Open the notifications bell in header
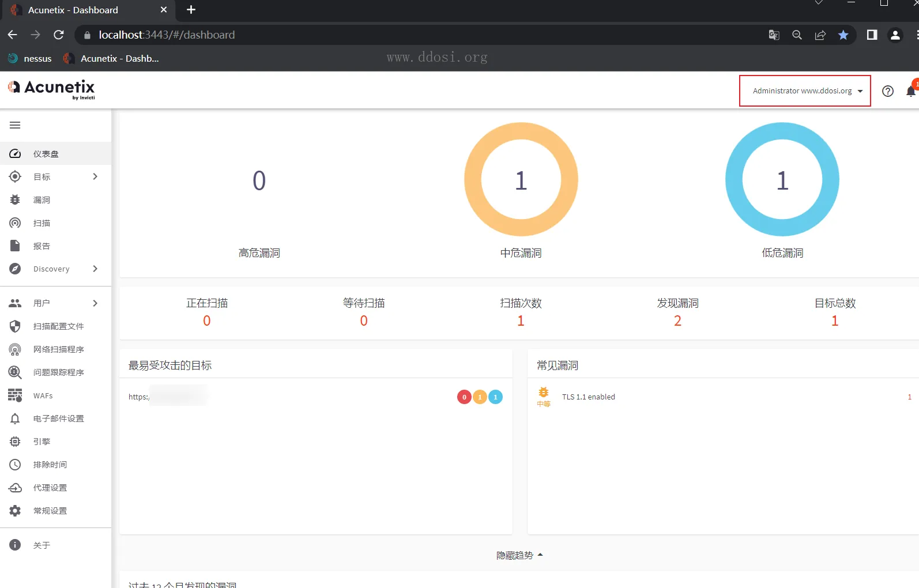Image resolution: width=919 pixels, height=588 pixels. coord(911,91)
